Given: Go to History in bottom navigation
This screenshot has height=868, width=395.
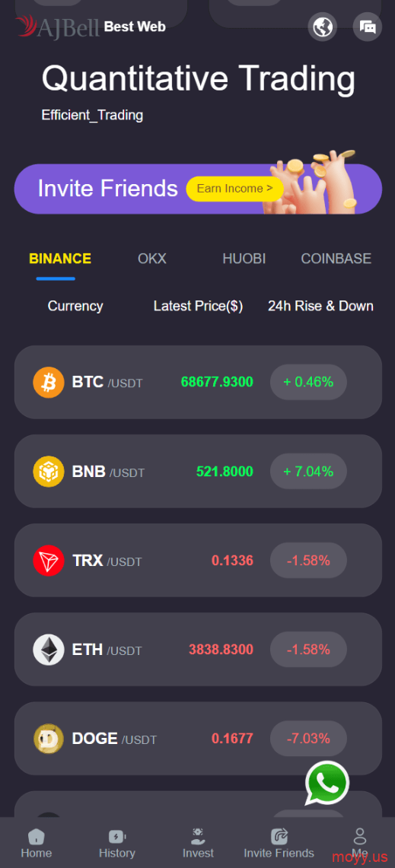Looking at the screenshot, I should pyautogui.click(x=117, y=844).
